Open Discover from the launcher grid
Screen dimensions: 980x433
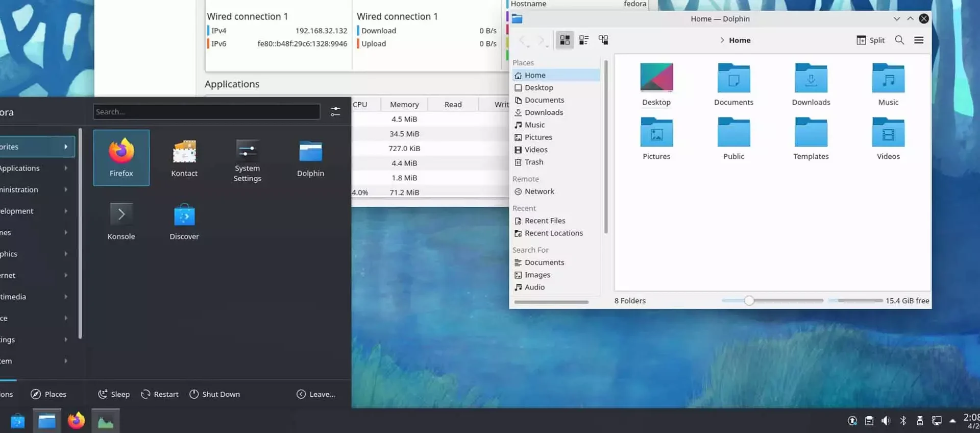click(184, 221)
